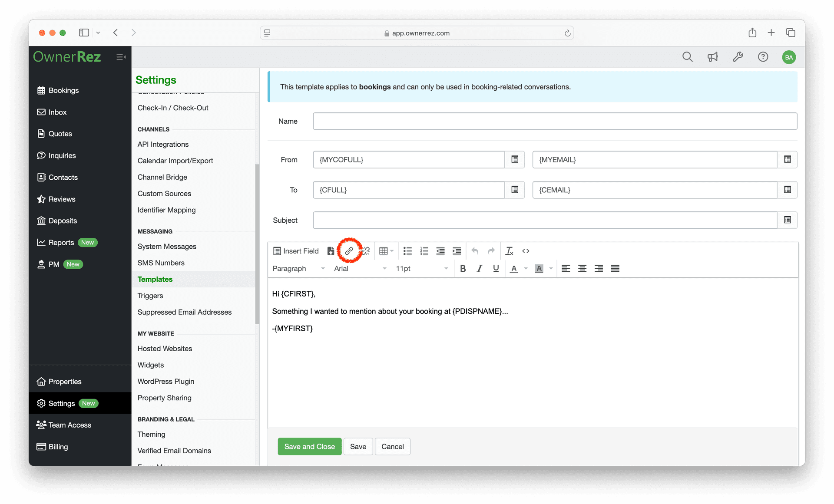Click the insert hyperlink icon
Image resolution: width=834 pixels, height=504 pixels.
tap(348, 250)
